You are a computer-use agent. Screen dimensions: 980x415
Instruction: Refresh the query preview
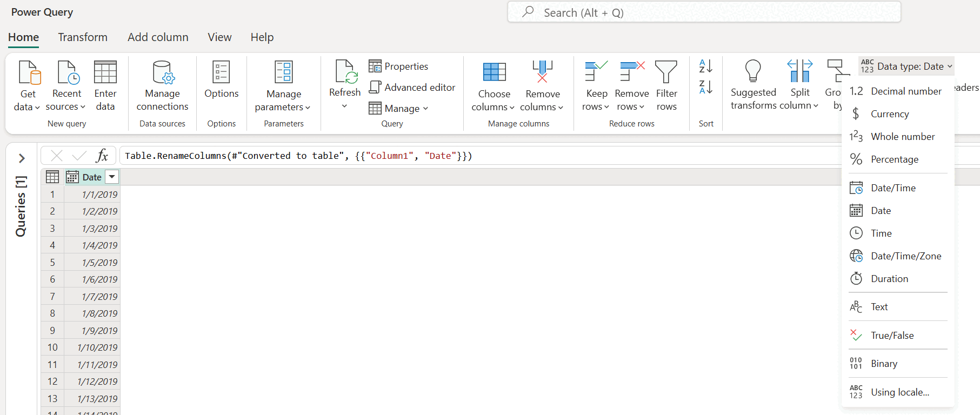point(345,79)
